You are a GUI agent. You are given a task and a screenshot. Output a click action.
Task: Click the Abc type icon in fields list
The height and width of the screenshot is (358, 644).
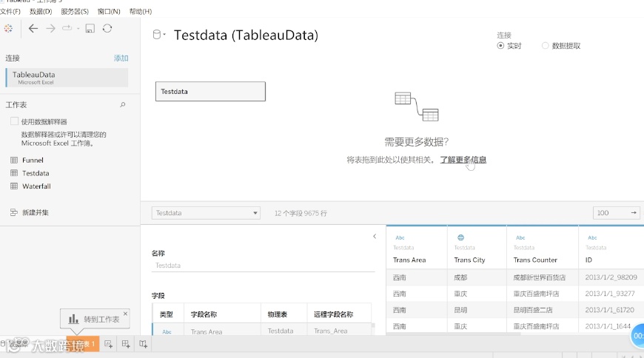(x=167, y=331)
